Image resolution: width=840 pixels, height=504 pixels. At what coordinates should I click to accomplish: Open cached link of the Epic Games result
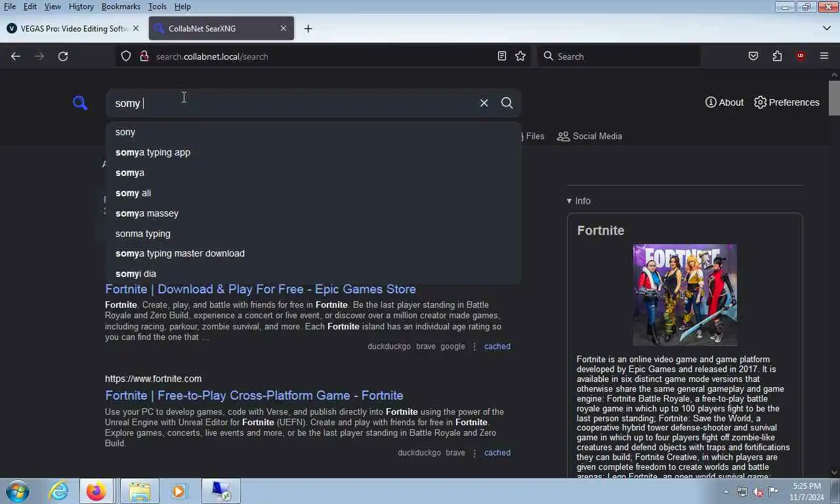click(x=497, y=346)
